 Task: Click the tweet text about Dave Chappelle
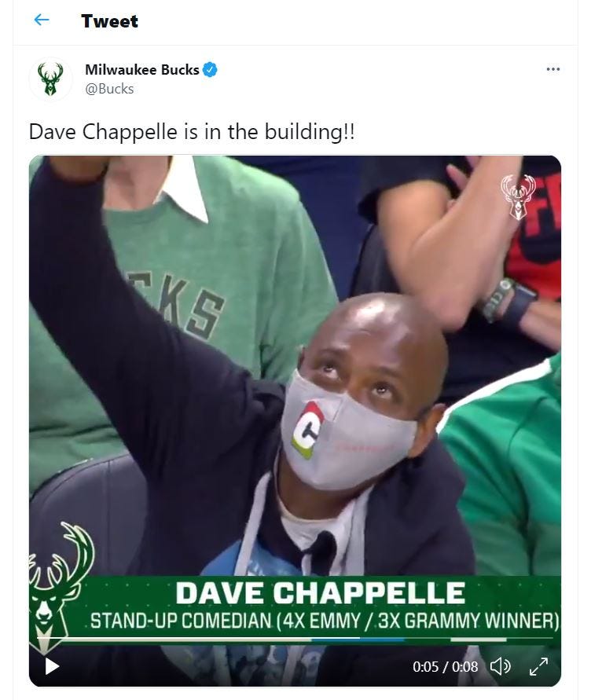(192, 132)
